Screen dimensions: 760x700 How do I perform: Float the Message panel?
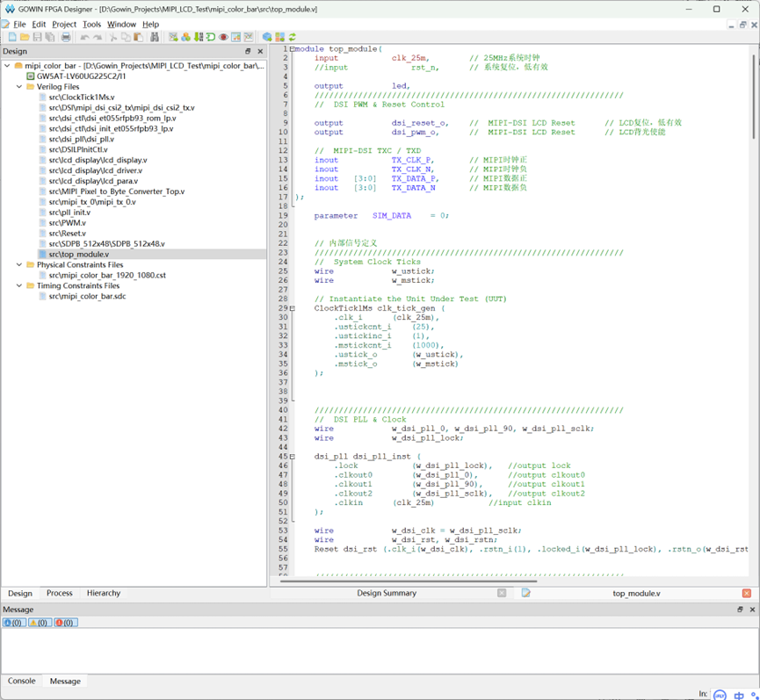740,610
